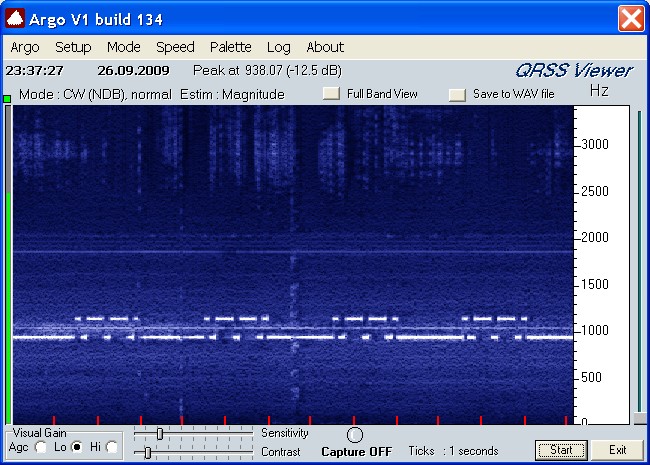Click the Capture OFF status text
This screenshot has width=650, height=465.
[x=357, y=452]
